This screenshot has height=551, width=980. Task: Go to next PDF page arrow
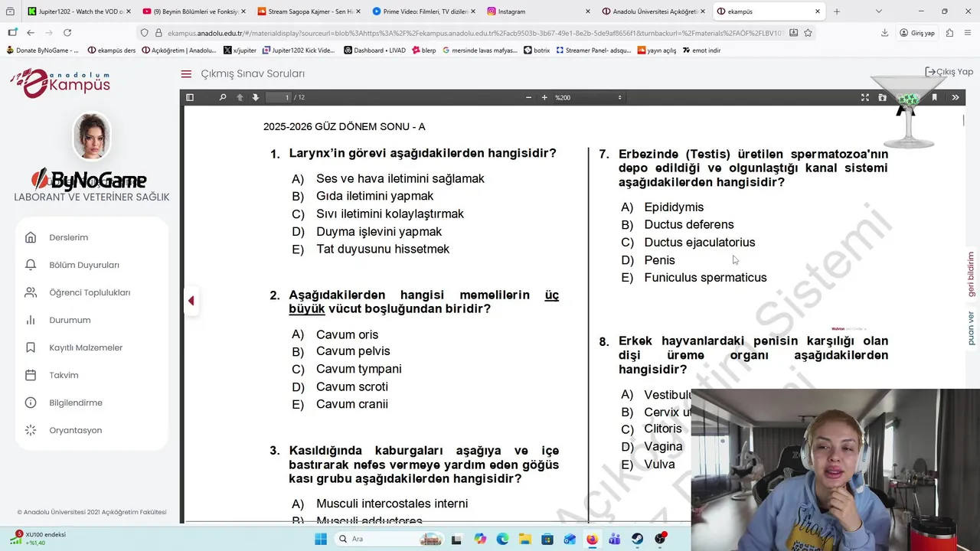click(256, 97)
